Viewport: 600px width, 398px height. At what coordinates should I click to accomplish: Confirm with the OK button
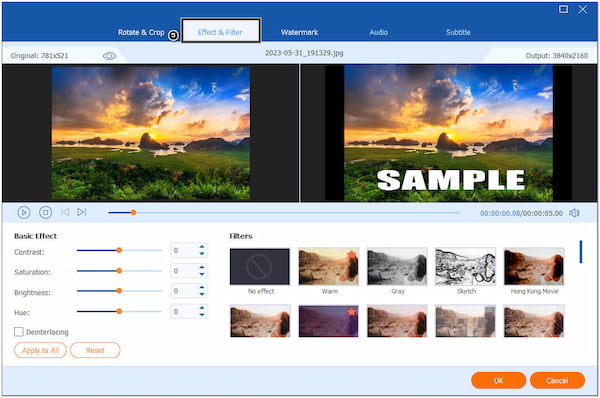(499, 380)
